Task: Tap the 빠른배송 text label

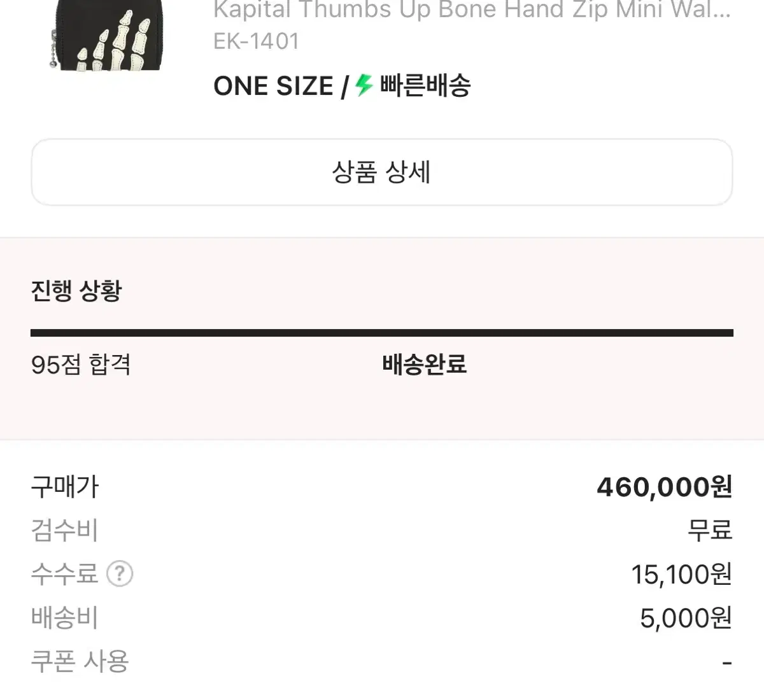Action: 425,85
